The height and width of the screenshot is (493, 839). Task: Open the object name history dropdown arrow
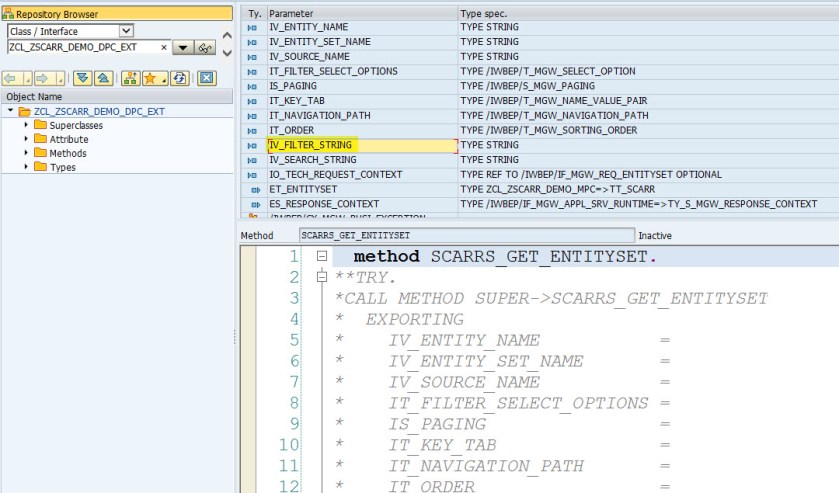click(x=181, y=48)
